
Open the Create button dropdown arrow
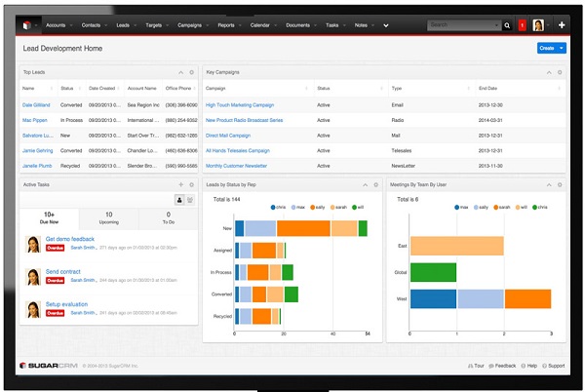click(561, 47)
